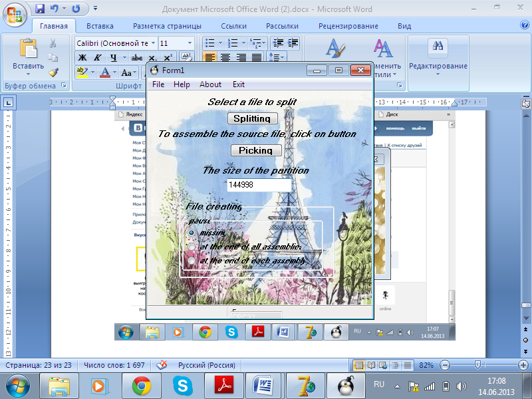Open the font name dropdown
Screen dimensions: 532x399
click(x=153, y=43)
